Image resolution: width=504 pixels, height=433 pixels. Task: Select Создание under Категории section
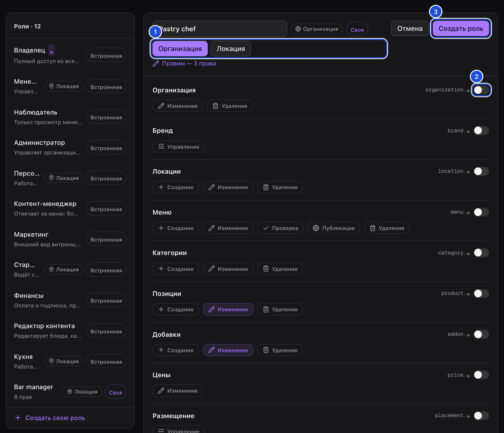176,269
